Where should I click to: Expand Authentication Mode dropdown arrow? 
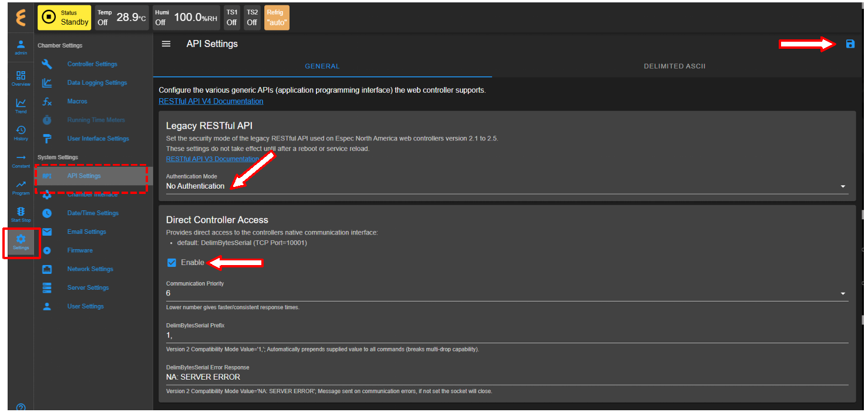(843, 186)
